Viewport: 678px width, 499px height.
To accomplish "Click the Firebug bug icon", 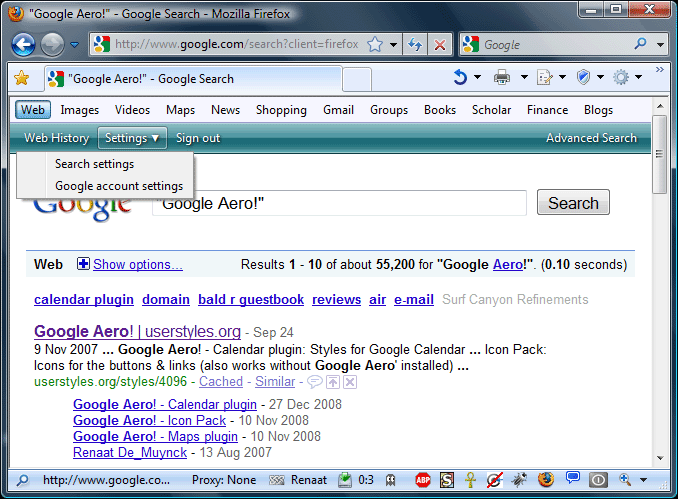I will point(519,480).
